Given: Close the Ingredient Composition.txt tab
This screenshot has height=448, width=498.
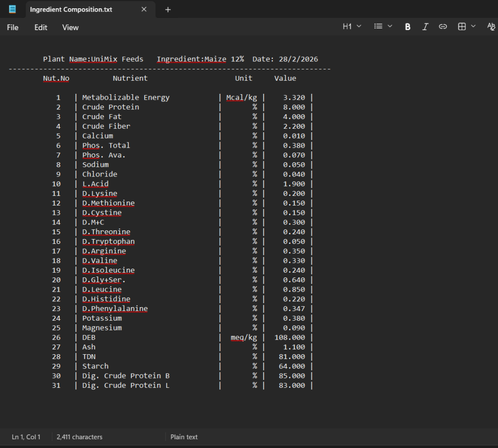Looking at the screenshot, I should click(x=144, y=9).
